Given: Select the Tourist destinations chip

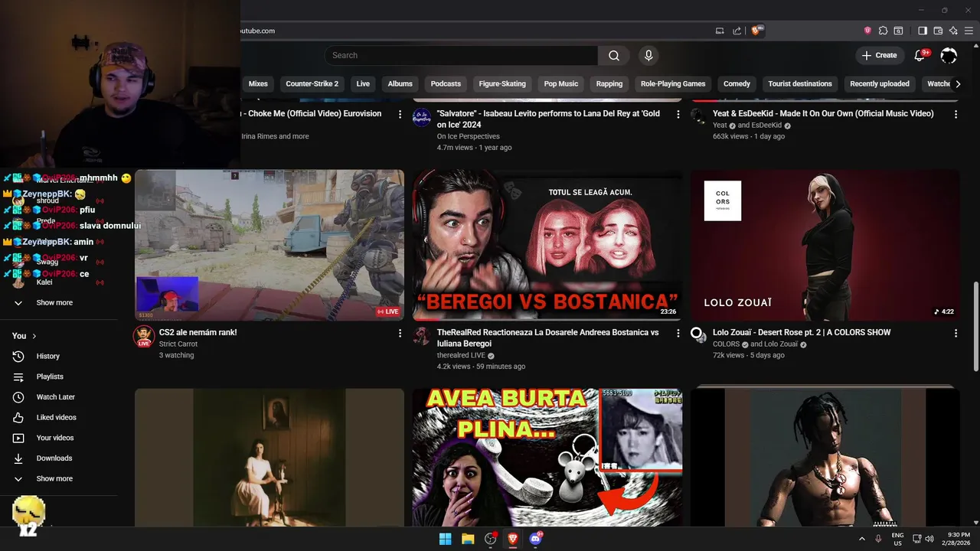Looking at the screenshot, I should (800, 83).
